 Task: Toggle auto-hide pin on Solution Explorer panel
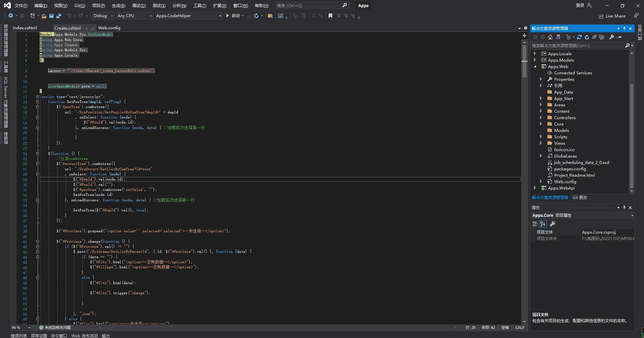[624, 28]
